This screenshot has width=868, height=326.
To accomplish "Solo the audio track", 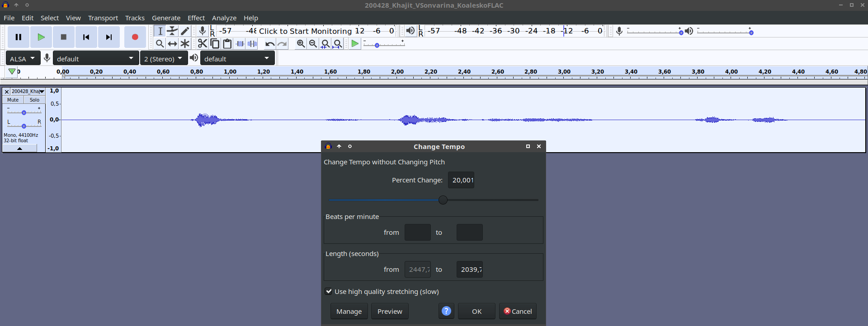I will [x=34, y=100].
